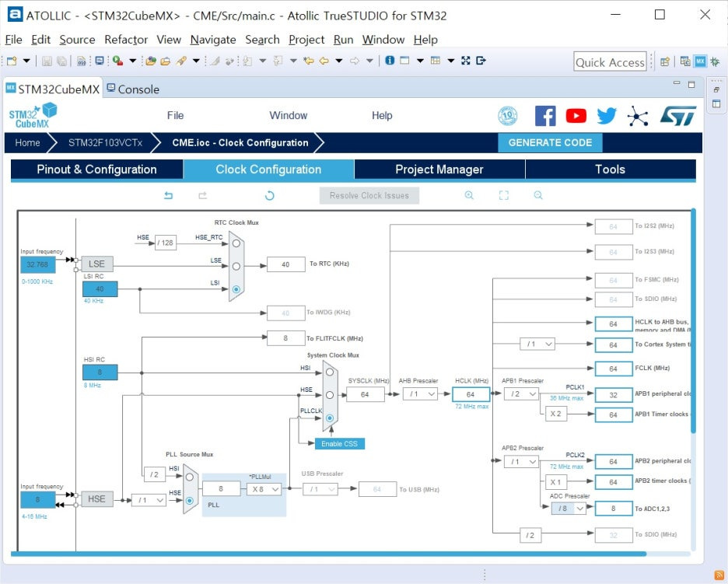
Task: Switch to the Debug perspective bug icon
Action: click(715, 61)
